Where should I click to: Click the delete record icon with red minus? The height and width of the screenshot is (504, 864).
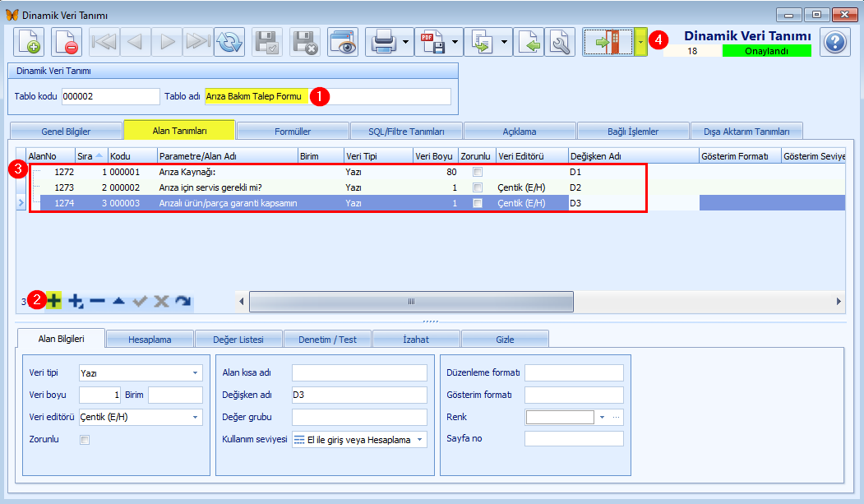coord(67,42)
